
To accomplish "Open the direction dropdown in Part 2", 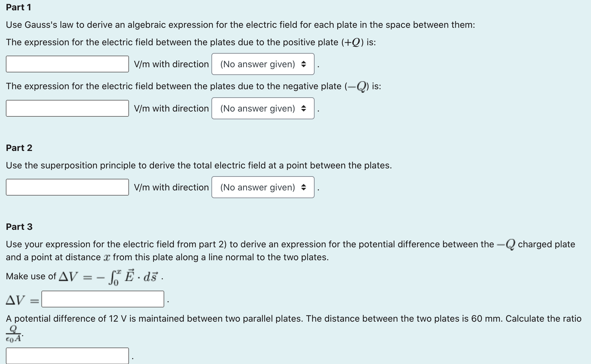I will click(x=263, y=187).
